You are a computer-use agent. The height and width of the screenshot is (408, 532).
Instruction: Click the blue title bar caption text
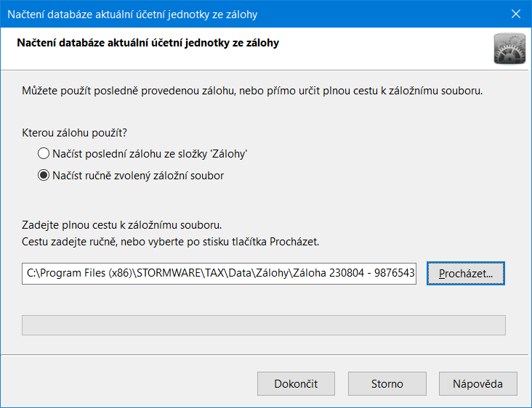pyautogui.click(x=132, y=15)
